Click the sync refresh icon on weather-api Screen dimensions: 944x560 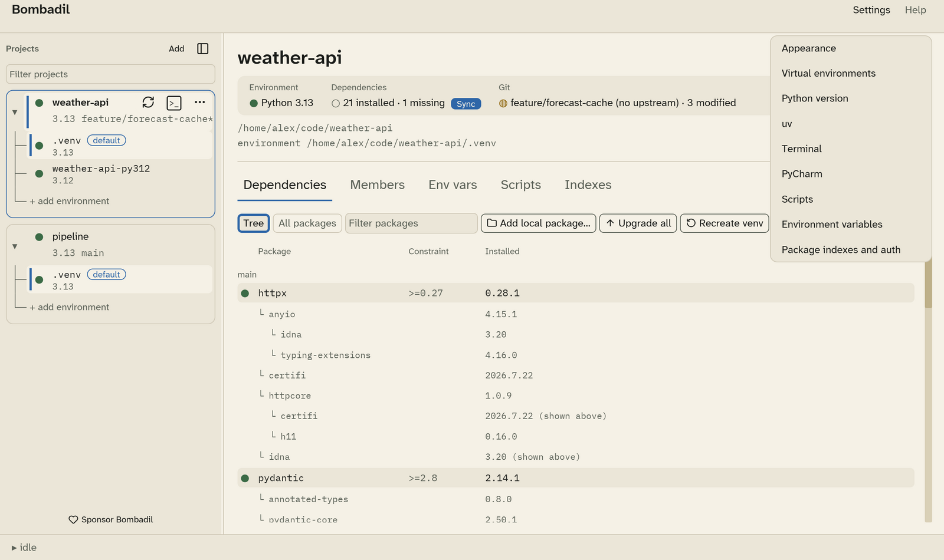coord(148,103)
